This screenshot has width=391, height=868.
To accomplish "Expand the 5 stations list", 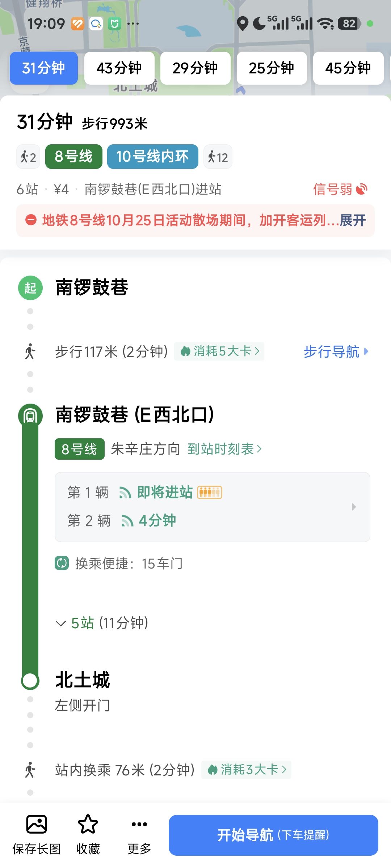I will coord(102,623).
